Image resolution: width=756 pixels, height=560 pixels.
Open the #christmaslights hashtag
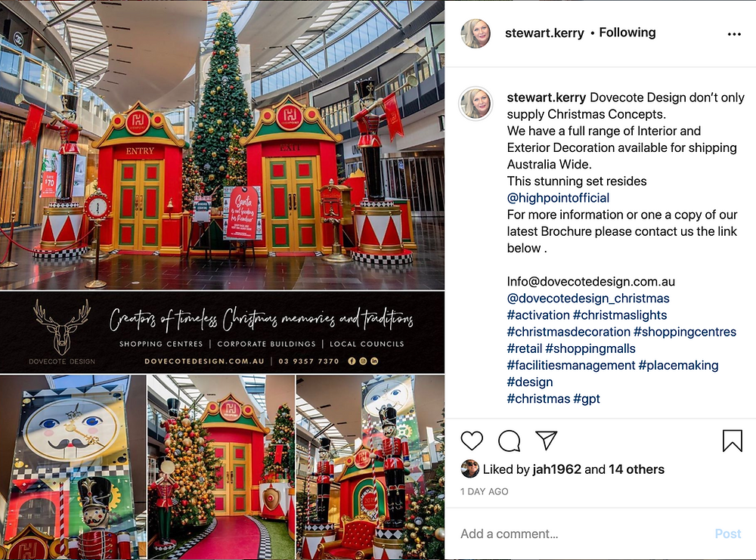pos(620,315)
